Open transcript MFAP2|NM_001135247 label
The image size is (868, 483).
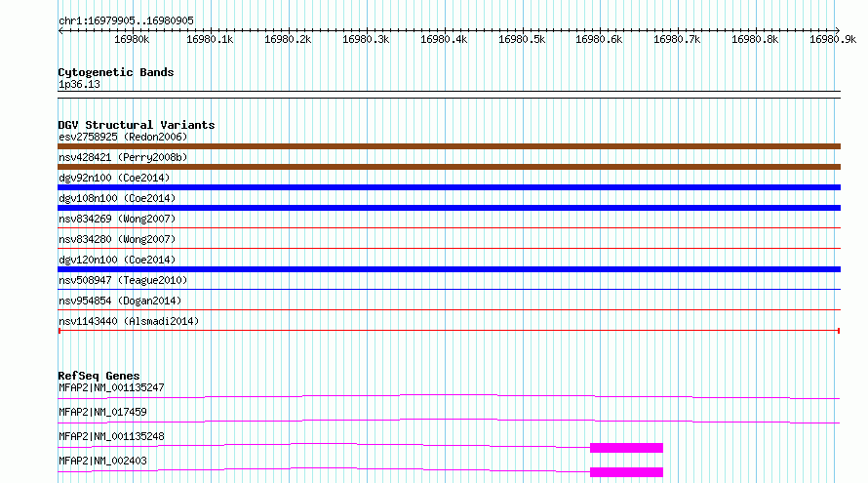click(111, 387)
